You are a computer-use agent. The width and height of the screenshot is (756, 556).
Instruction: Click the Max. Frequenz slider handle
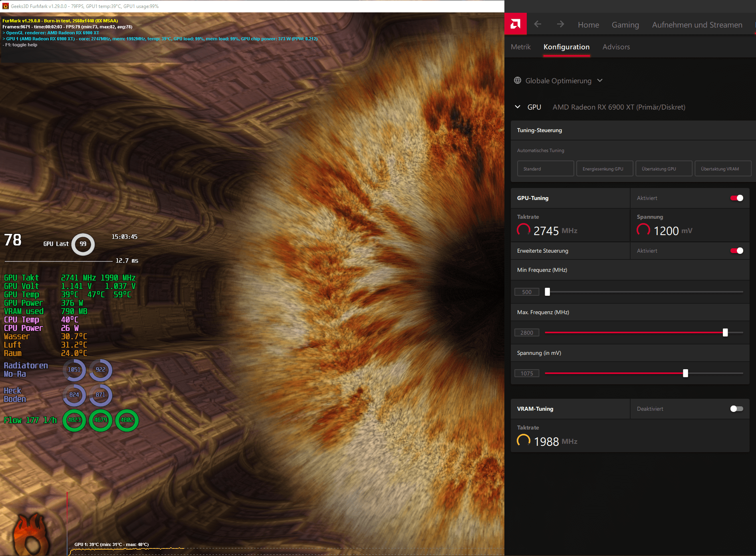tap(725, 332)
